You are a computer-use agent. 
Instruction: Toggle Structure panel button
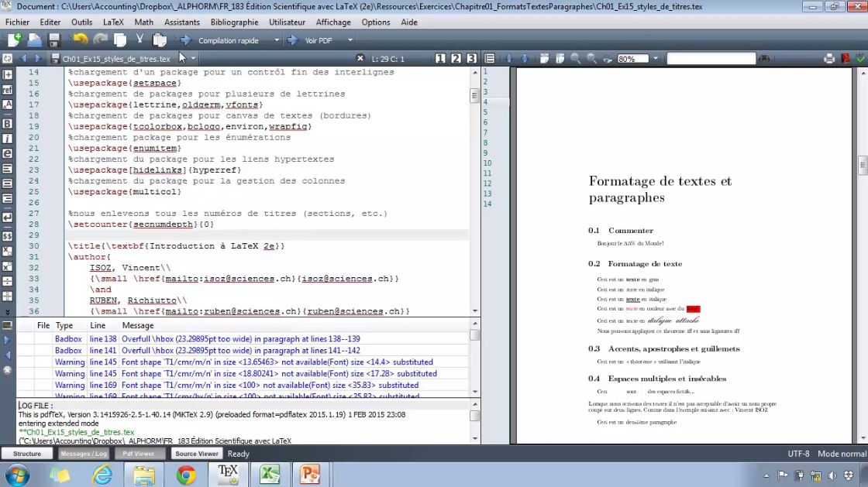point(26,453)
